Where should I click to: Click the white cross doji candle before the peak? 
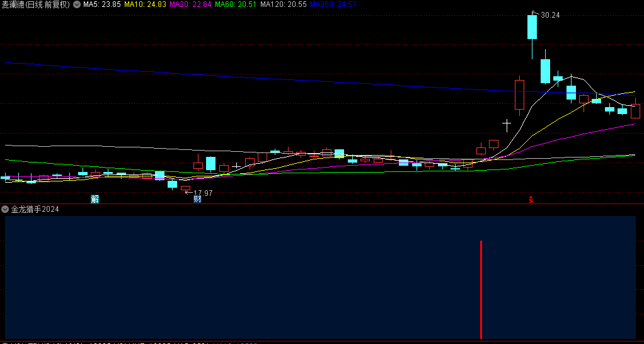tap(507, 124)
